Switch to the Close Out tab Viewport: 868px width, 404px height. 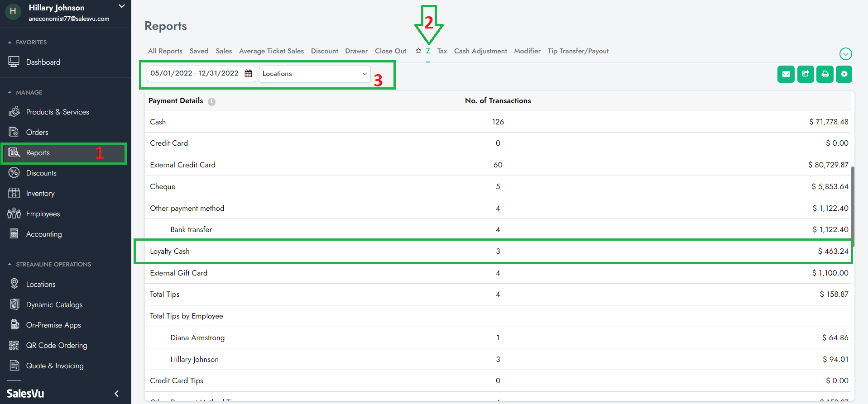coord(390,51)
